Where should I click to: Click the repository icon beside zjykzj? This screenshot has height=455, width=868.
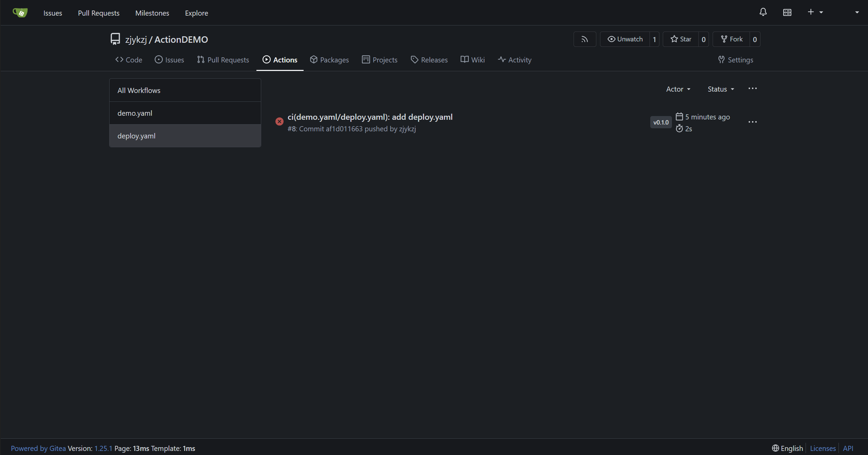pyautogui.click(x=115, y=39)
